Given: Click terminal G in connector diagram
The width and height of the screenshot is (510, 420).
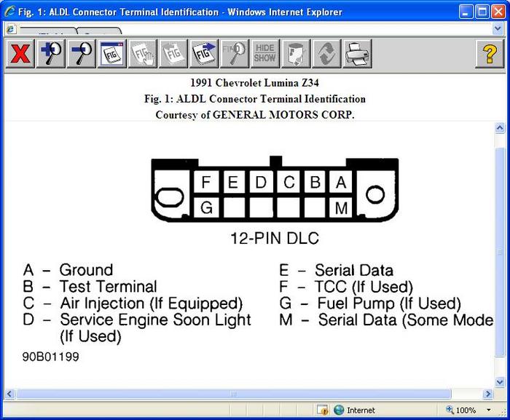Looking at the screenshot, I should tap(206, 207).
